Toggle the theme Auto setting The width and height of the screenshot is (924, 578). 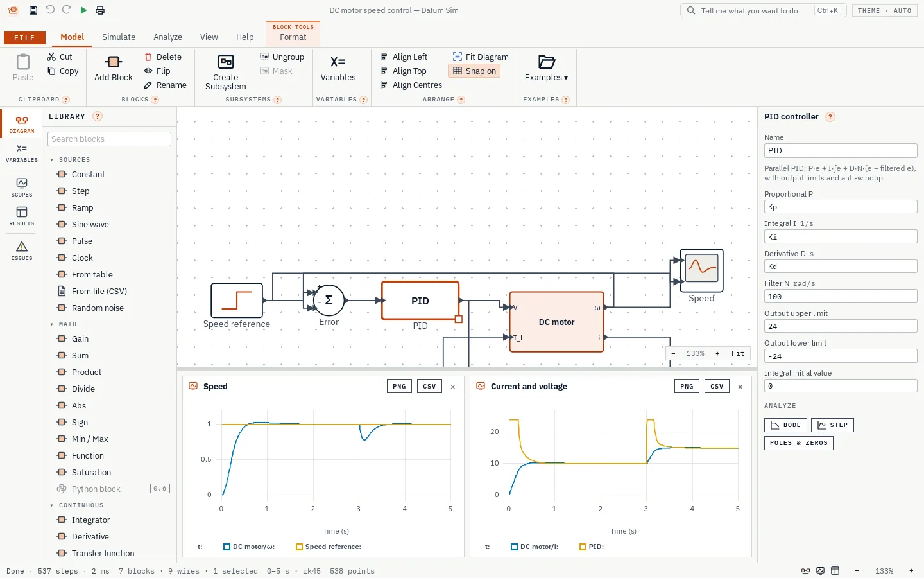[884, 11]
